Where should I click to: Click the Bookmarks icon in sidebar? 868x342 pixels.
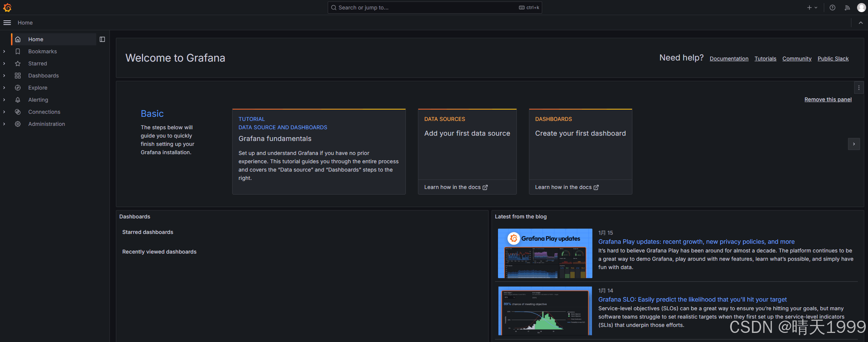(18, 51)
